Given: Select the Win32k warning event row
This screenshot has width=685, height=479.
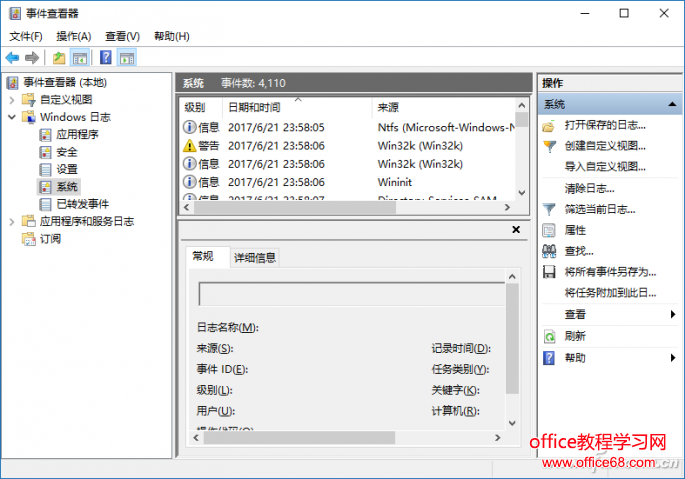Looking at the screenshot, I should (x=348, y=146).
